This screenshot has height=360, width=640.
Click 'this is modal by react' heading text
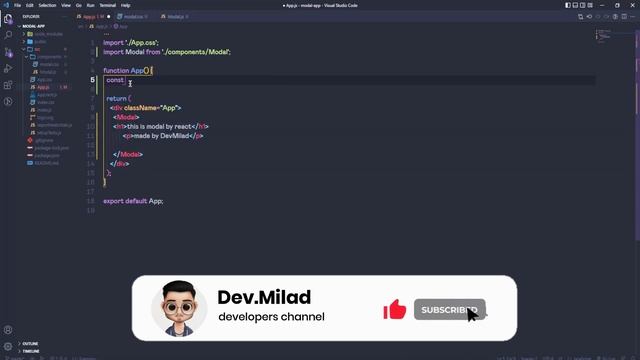pos(159,127)
